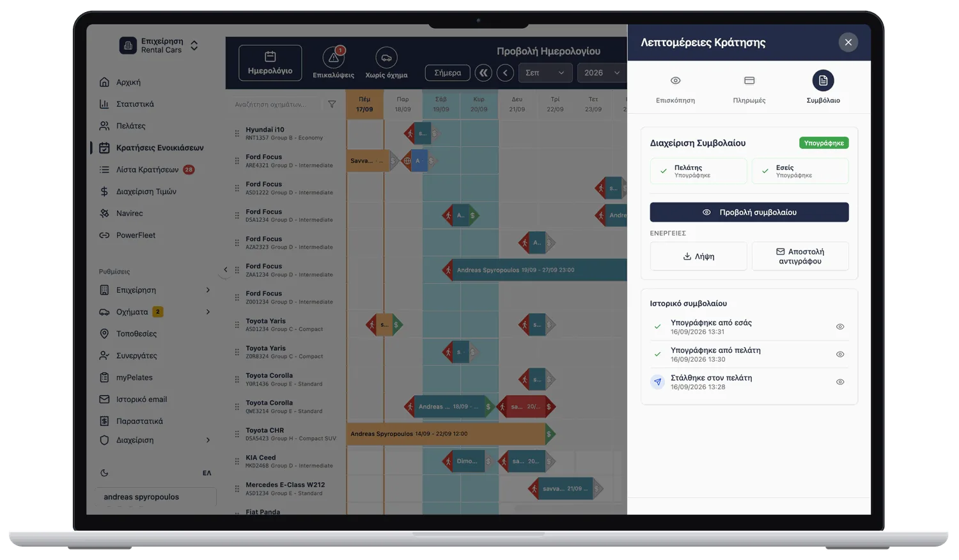
Task: Download the contract with Λήψη
Action: tap(698, 256)
